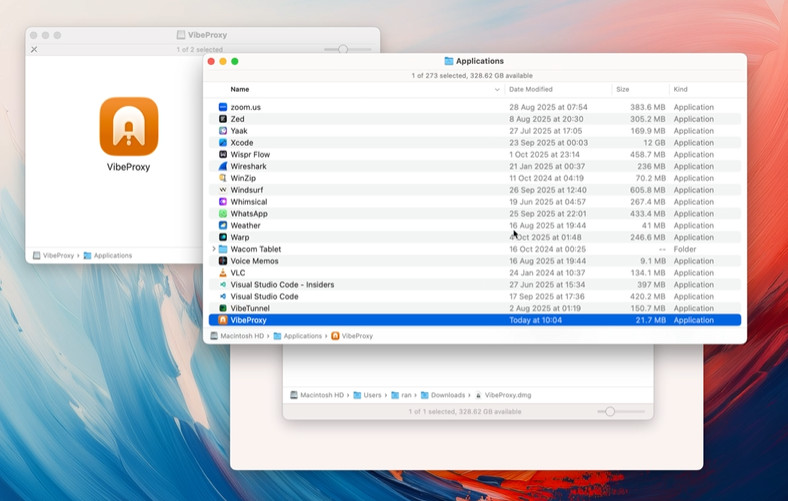The height and width of the screenshot is (501, 788).
Task: Click the Wispr Flow app icon
Action: [223, 154]
